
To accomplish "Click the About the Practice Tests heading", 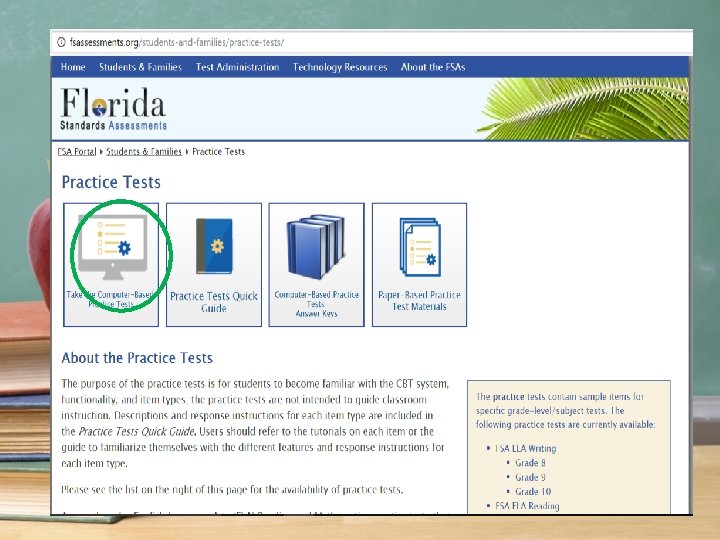I will click(x=137, y=358).
